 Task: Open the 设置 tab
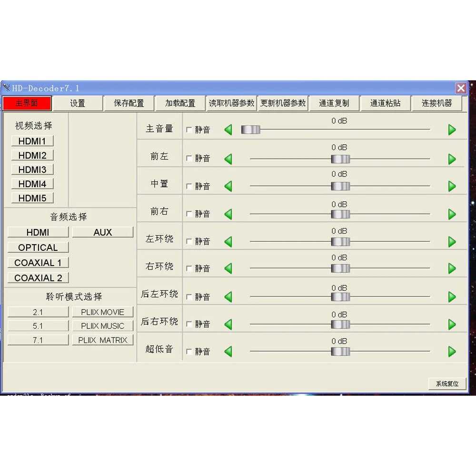tap(78, 103)
